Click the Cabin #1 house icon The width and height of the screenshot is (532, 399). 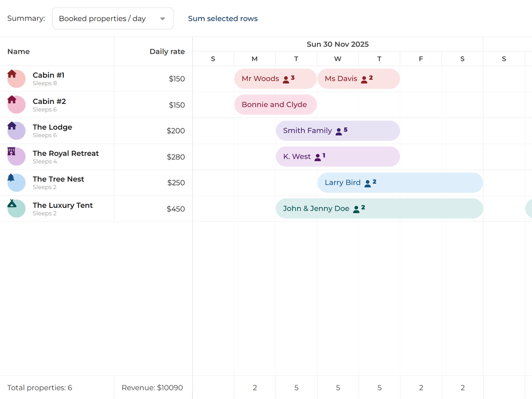click(x=12, y=74)
